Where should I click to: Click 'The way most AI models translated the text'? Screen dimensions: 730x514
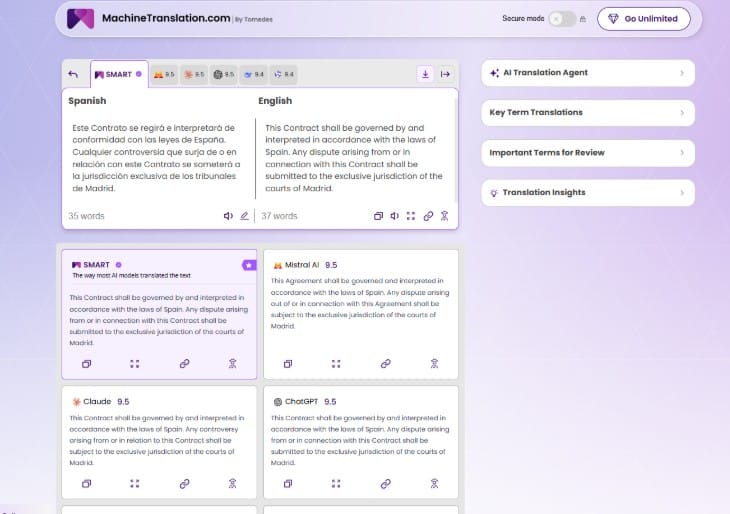tap(131, 276)
